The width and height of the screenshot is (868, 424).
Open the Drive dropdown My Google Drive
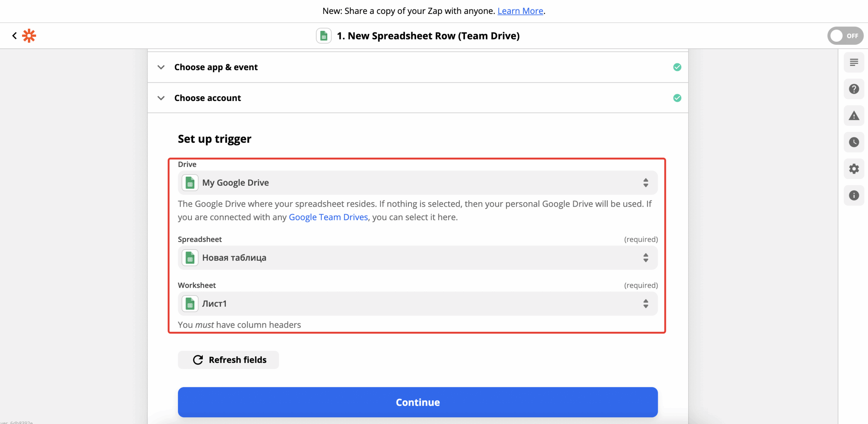[417, 183]
